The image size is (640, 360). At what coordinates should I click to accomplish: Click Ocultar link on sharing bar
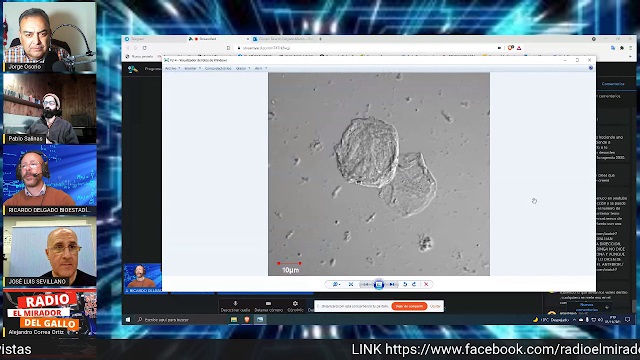coord(435,306)
